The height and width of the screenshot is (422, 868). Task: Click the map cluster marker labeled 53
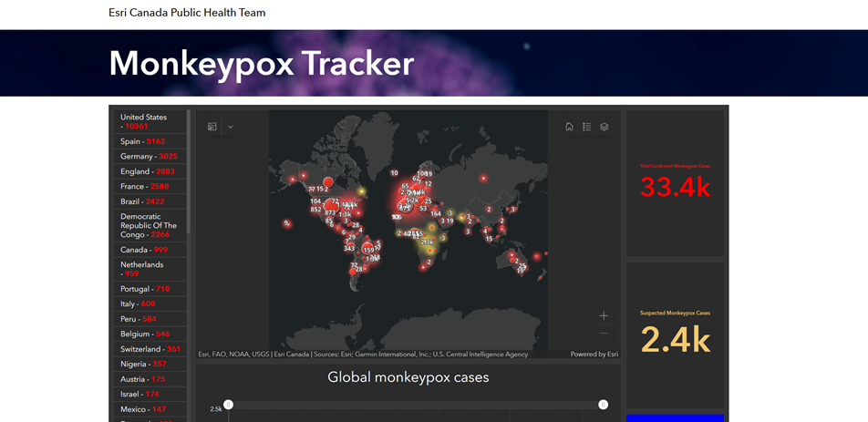coord(423,209)
